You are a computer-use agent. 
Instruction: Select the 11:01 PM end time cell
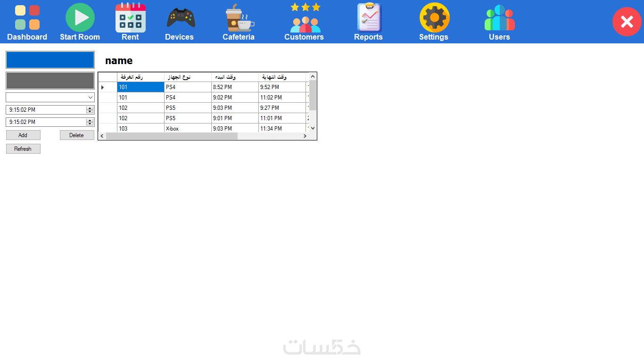(282, 118)
